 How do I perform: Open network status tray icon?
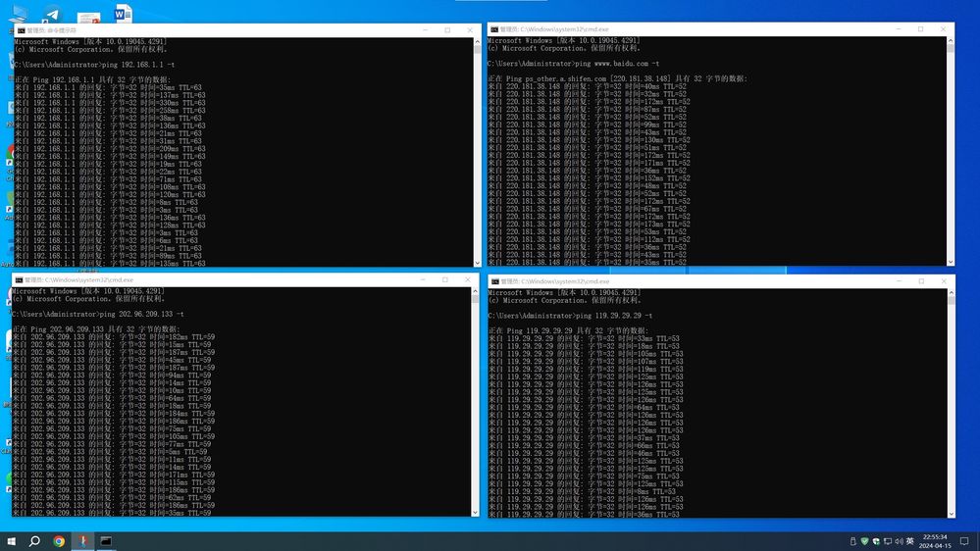tap(888, 541)
